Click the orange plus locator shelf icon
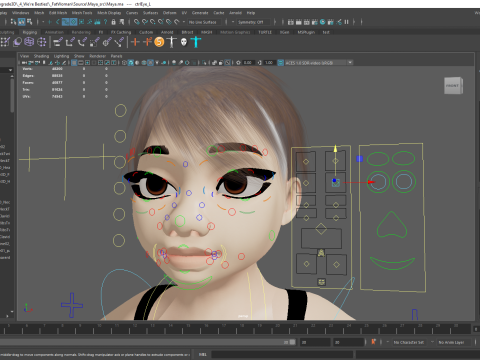The image size is (480, 360). tap(135, 42)
